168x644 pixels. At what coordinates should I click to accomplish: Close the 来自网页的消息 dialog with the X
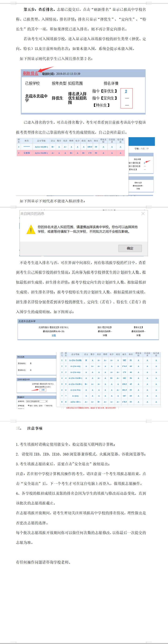pyautogui.click(x=143, y=213)
